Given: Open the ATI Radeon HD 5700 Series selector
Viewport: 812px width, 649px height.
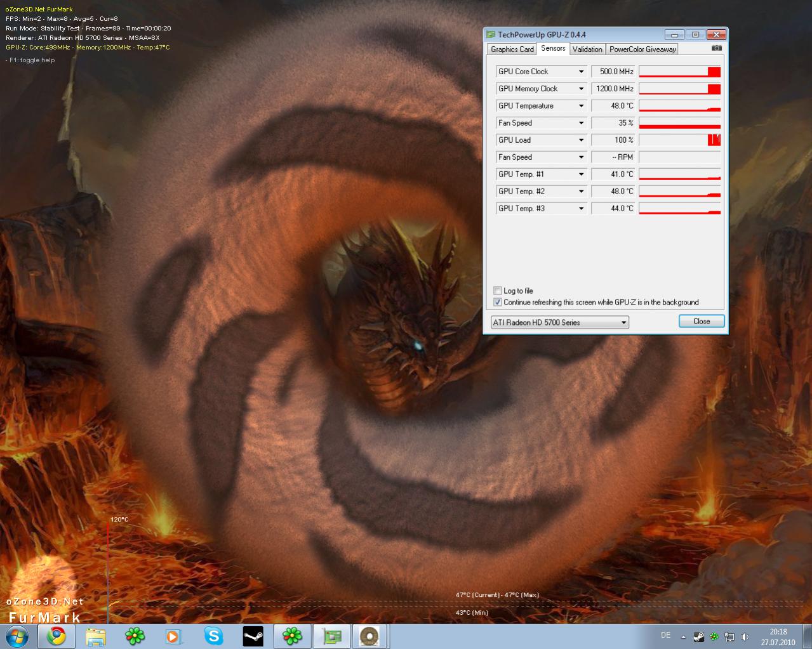Looking at the screenshot, I should 559,322.
